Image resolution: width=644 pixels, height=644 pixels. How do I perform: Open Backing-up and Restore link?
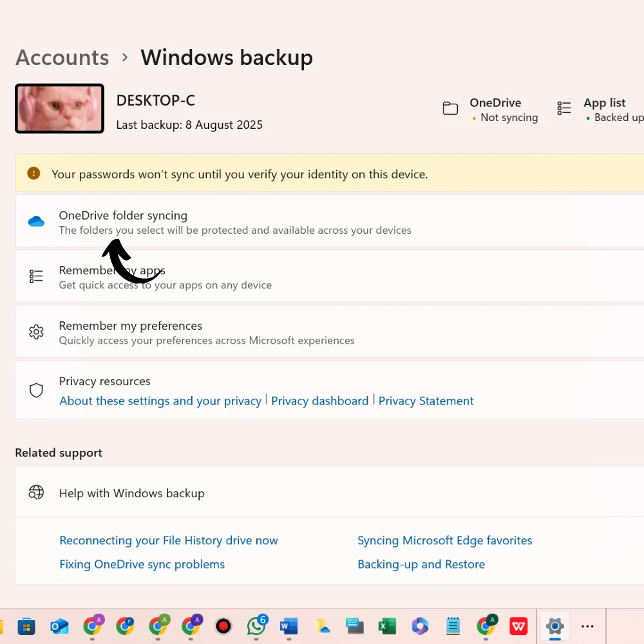pyautogui.click(x=421, y=564)
